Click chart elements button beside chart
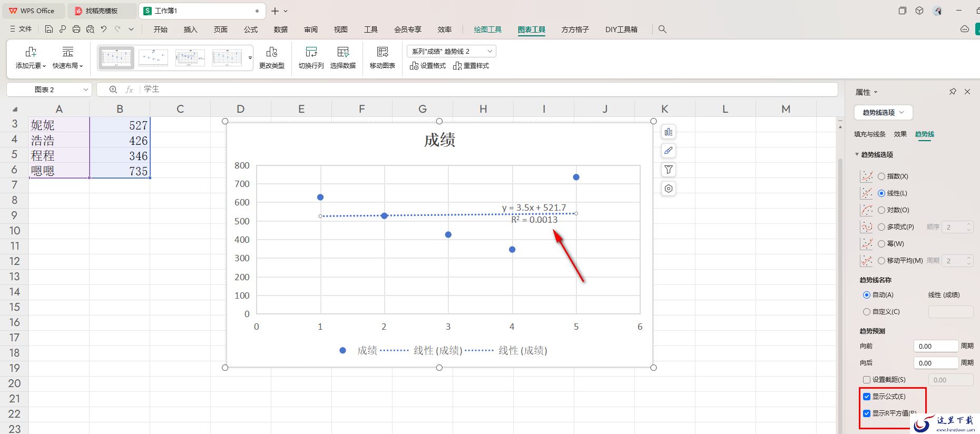980x434 pixels. (669, 132)
